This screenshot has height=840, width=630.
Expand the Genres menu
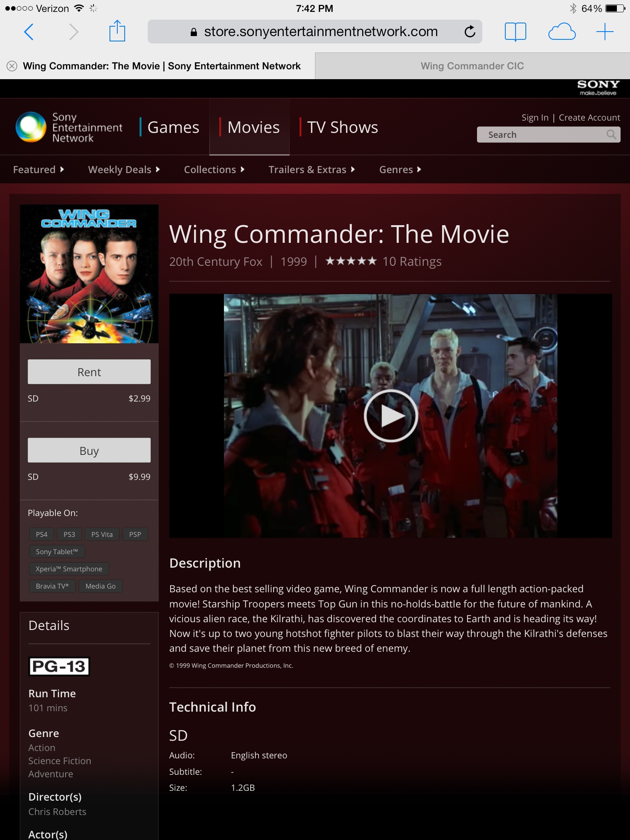pos(400,169)
